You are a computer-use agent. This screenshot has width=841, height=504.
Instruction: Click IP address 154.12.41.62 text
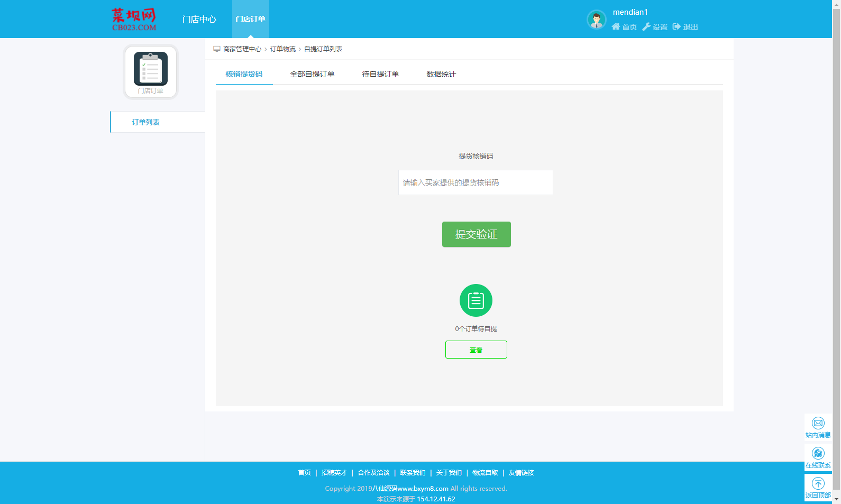point(436,499)
